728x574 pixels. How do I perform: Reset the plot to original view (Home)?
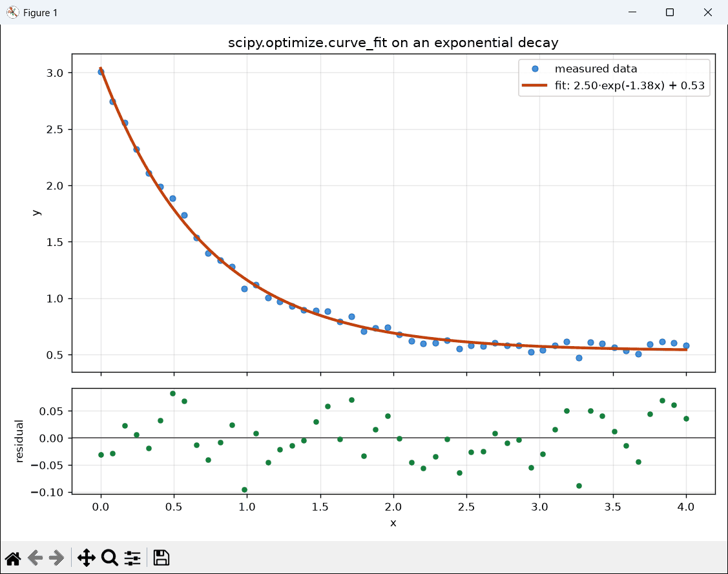13,558
